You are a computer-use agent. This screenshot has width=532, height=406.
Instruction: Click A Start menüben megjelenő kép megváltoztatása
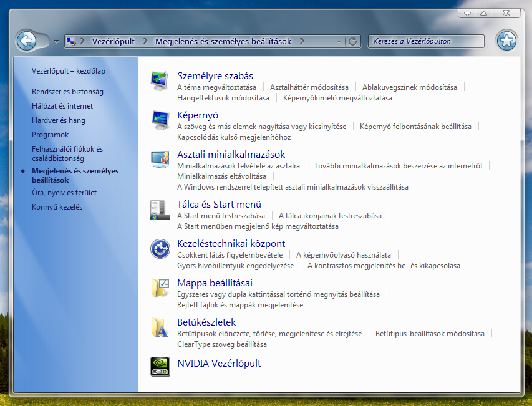click(258, 226)
